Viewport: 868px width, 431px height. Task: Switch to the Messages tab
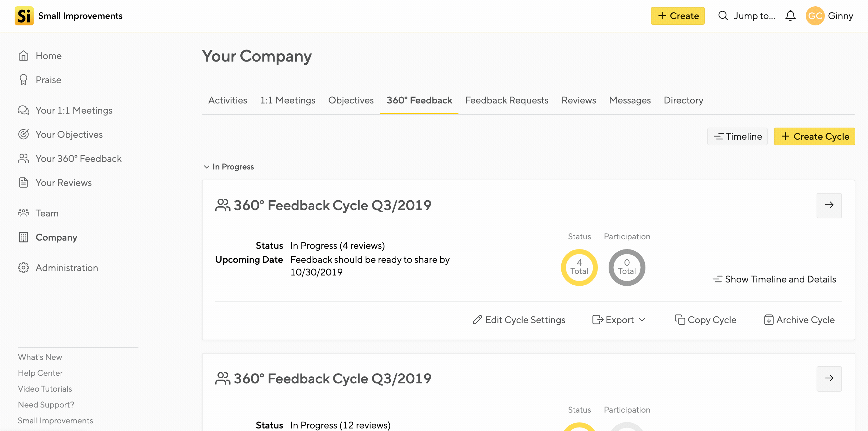(630, 100)
